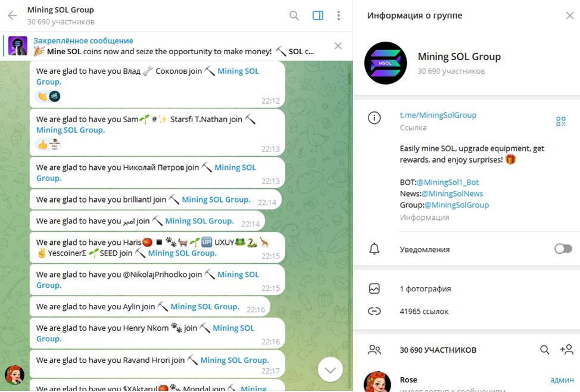Open Mining SOL Group link in @NikolajPrihodko message
This screenshot has width=580, height=392.
[x=238, y=275]
